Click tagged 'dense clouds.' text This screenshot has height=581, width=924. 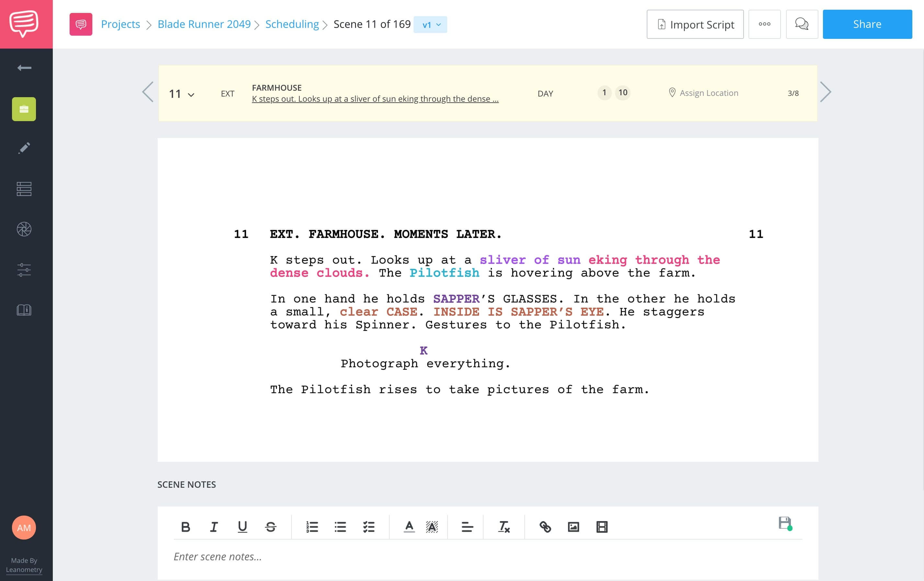320,273
